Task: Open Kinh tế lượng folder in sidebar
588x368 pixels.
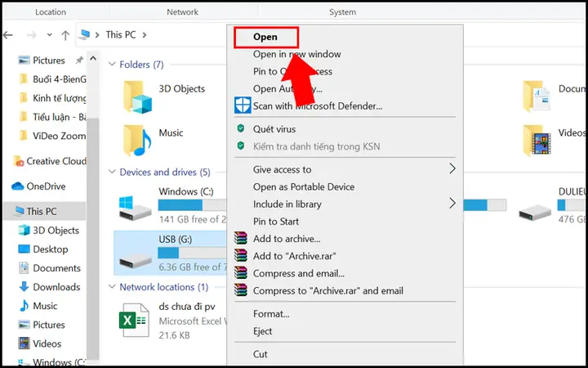Action: pos(52,98)
